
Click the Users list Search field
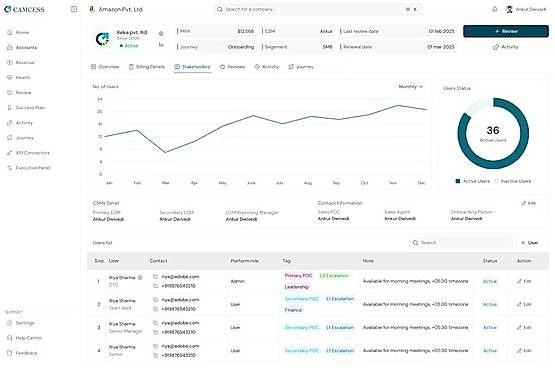pos(461,243)
